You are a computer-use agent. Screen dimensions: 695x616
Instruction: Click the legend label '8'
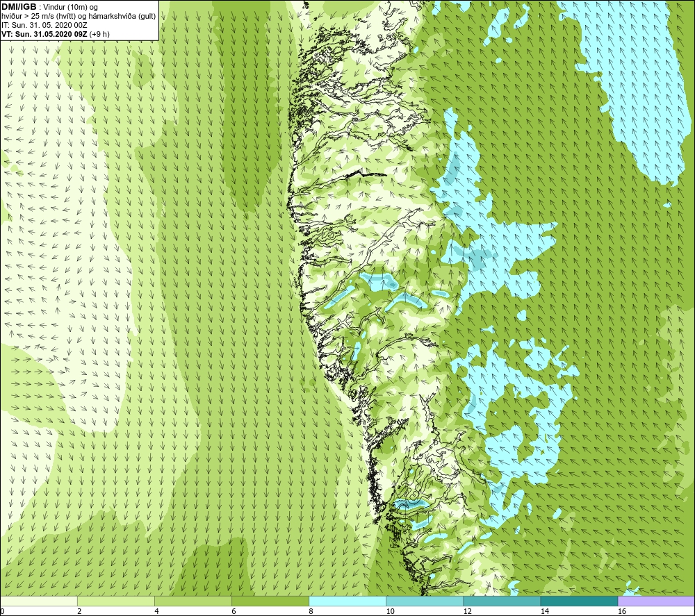point(311,611)
